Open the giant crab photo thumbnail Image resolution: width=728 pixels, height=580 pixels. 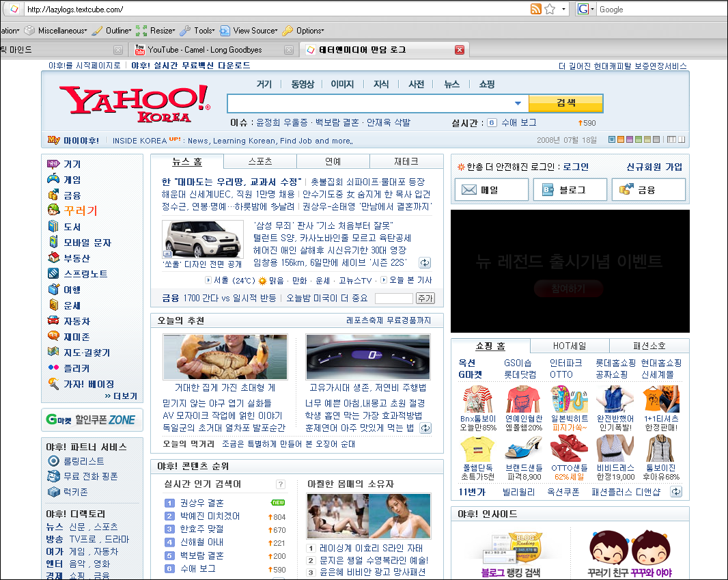click(x=225, y=357)
